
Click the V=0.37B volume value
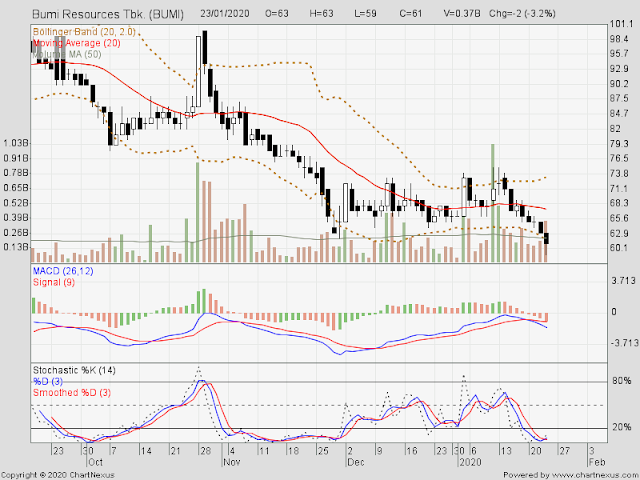(x=462, y=13)
